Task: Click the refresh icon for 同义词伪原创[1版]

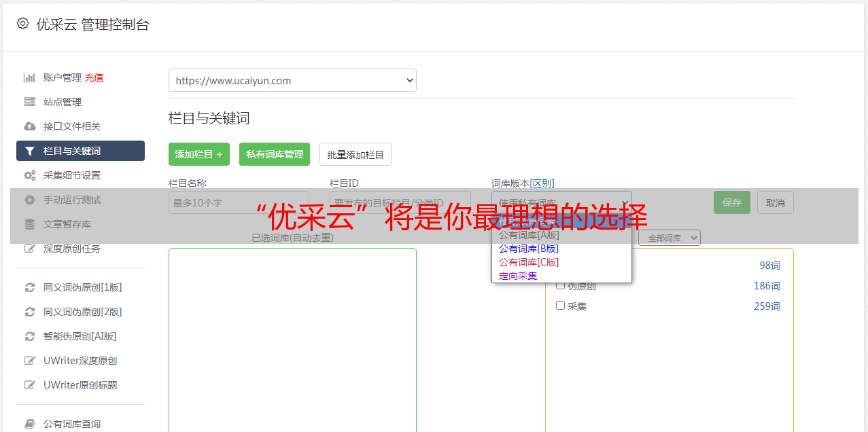Action: [29, 287]
